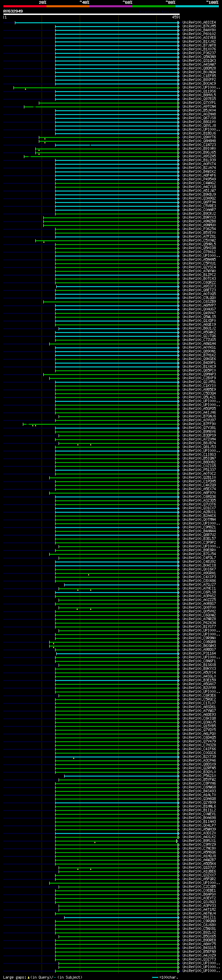
Task: Open hit UniRef100_P36254
Action: tap(199, 229)
